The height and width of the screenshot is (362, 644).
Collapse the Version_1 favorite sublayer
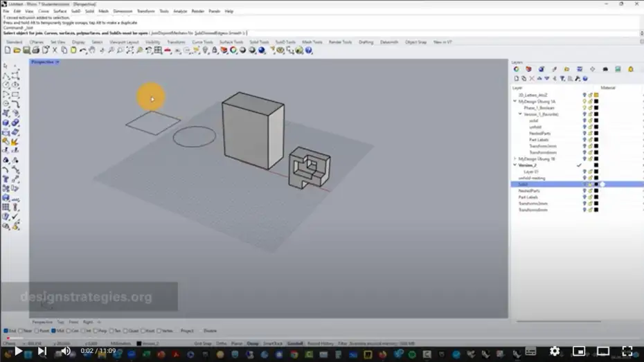click(520, 114)
